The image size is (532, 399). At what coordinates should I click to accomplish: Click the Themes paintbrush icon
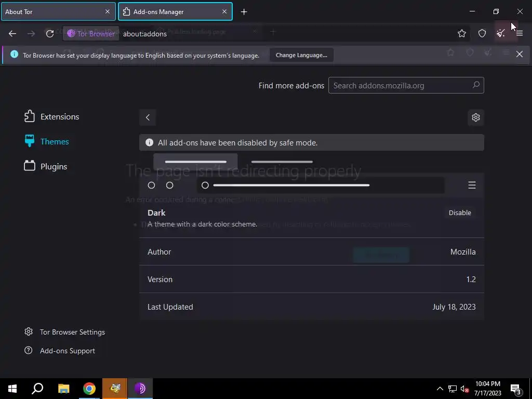[30, 141]
